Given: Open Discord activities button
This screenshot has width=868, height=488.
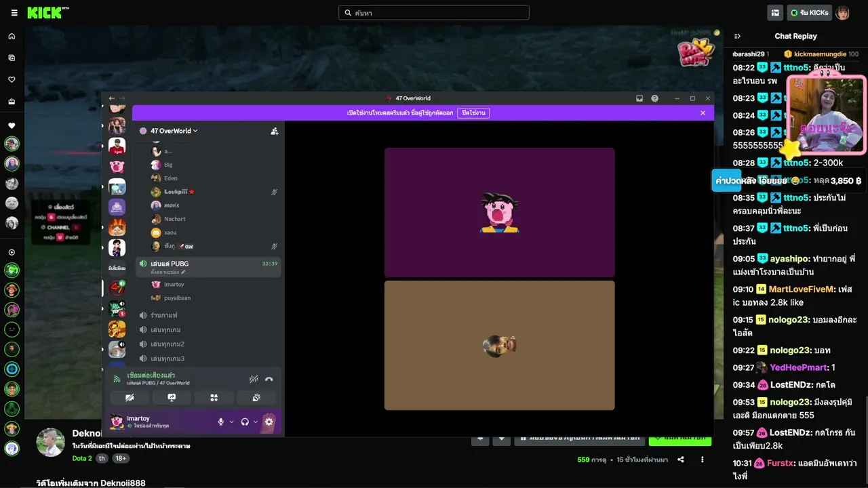Looking at the screenshot, I should (x=214, y=398).
